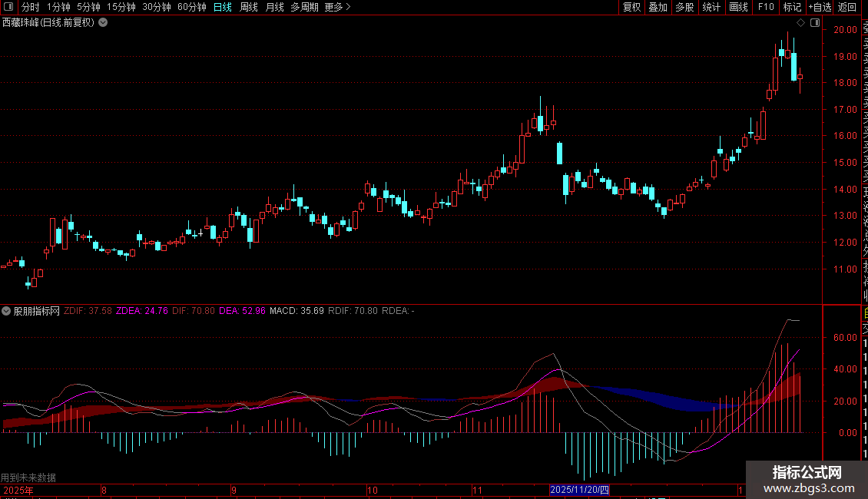Click the 统计 statistics button
The image size is (868, 499).
click(x=711, y=7)
